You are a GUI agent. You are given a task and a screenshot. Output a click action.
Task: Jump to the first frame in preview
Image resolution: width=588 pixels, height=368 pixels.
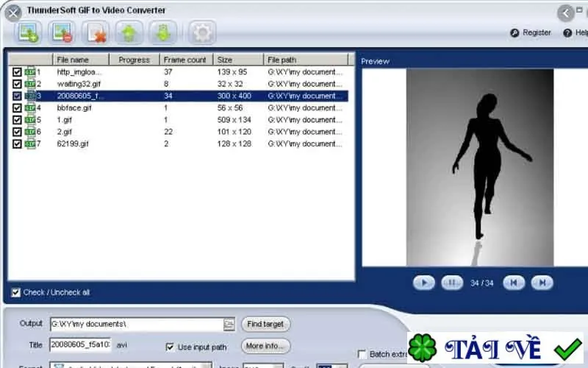(514, 283)
